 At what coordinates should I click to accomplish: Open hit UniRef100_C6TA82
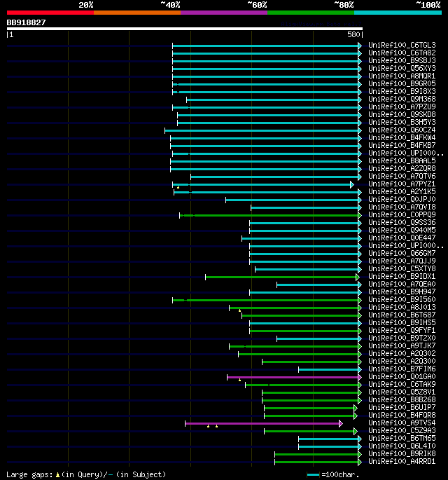[x=402, y=53]
